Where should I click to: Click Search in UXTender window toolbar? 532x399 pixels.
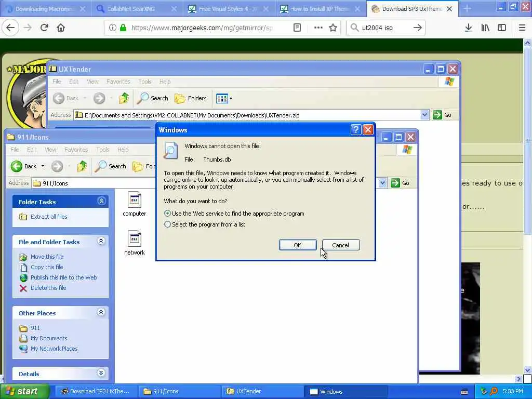pos(153,98)
